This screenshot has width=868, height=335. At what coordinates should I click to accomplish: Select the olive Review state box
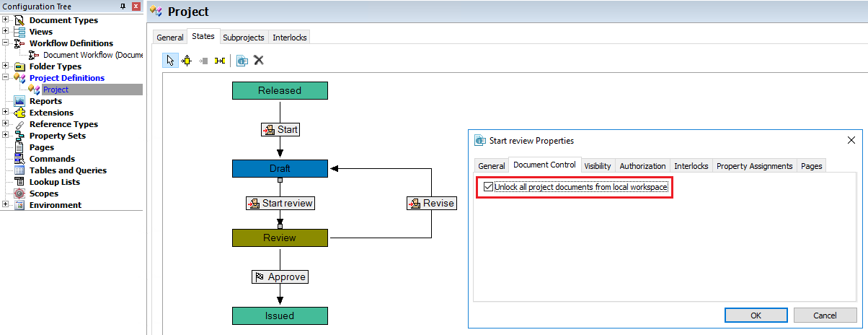(280, 238)
